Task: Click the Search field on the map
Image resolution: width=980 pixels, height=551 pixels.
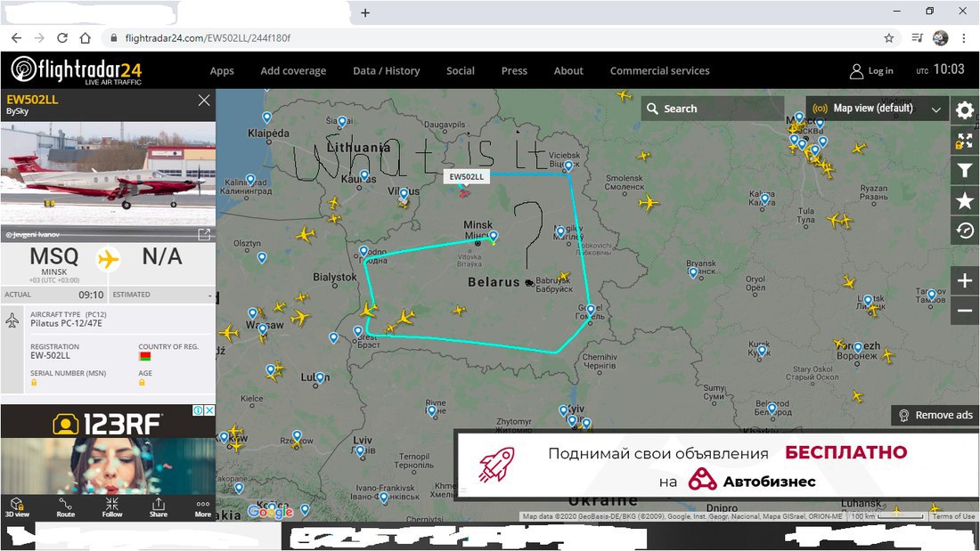Action: tap(712, 109)
